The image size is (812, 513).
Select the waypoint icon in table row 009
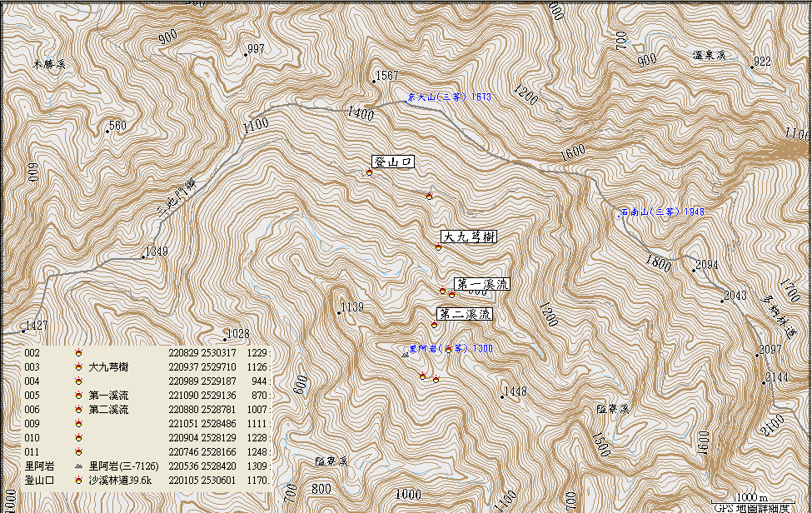click(x=78, y=423)
